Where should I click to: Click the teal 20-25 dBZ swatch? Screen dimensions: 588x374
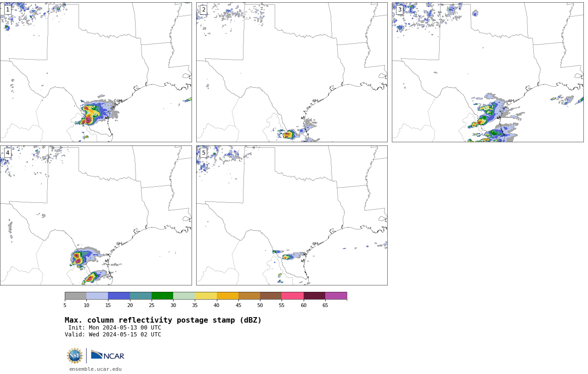click(141, 296)
